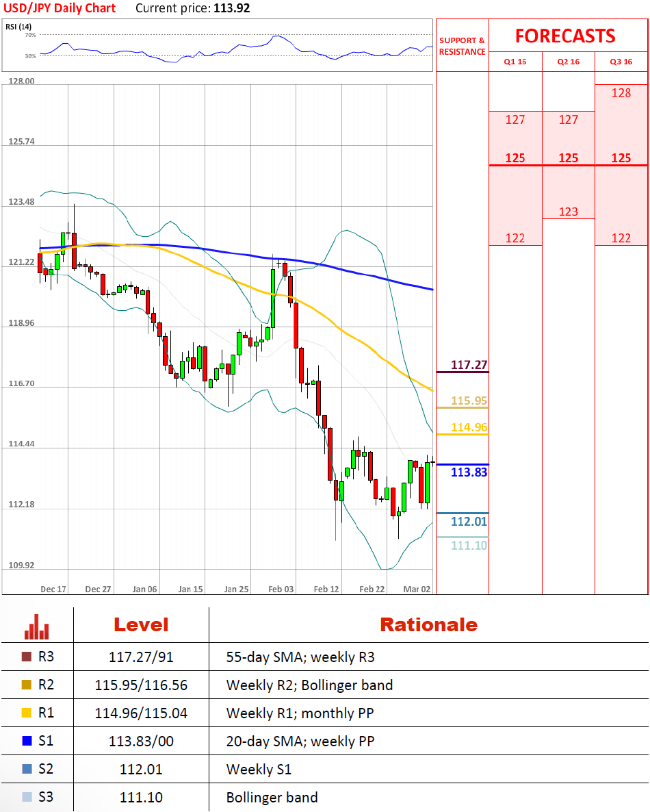Screen dimensions: 650x812
Task: Click the S3 light blue color swatch
Action: [x=27, y=796]
